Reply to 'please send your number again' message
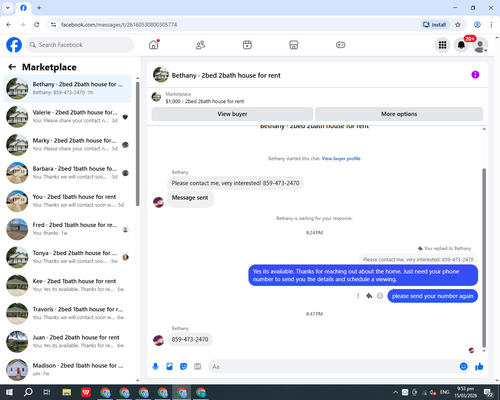 pyautogui.click(x=369, y=296)
